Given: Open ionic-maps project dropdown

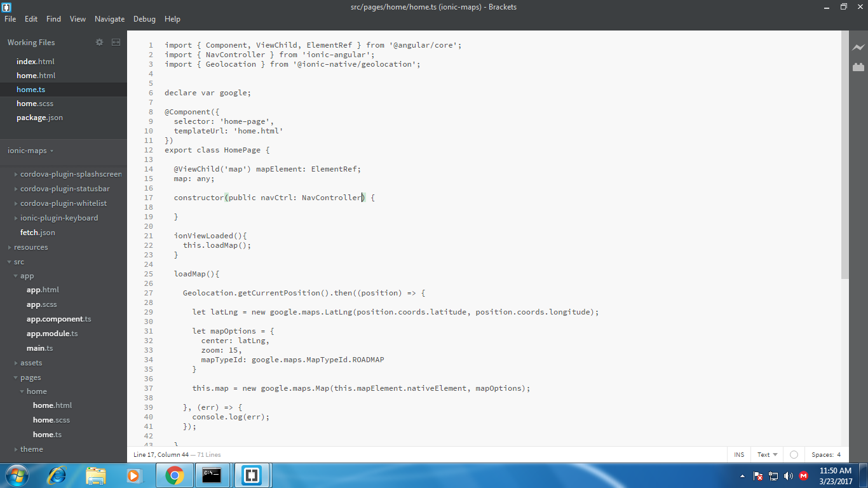Looking at the screenshot, I should coord(31,151).
